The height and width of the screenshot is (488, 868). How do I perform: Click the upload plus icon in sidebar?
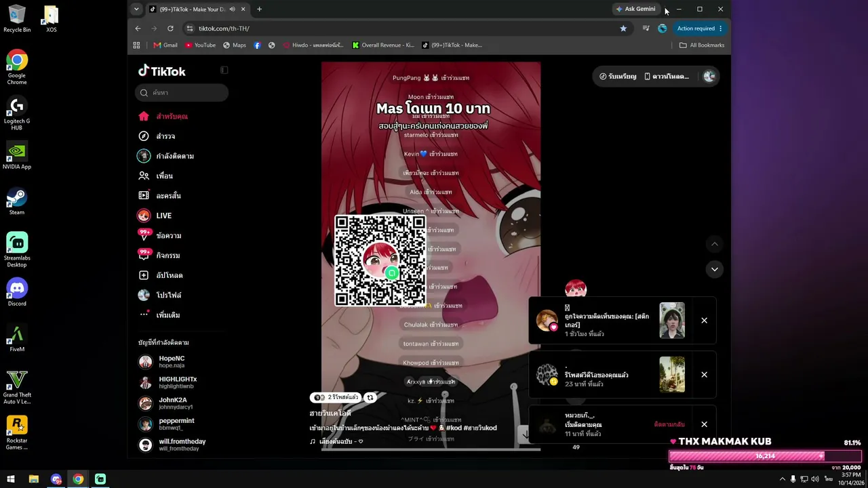click(x=144, y=275)
